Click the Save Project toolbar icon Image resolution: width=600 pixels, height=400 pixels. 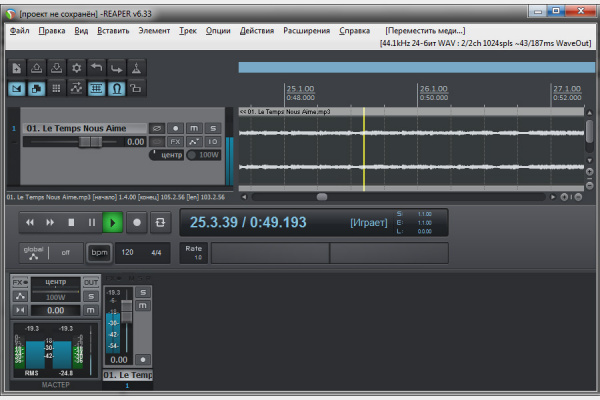click(56, 69)
